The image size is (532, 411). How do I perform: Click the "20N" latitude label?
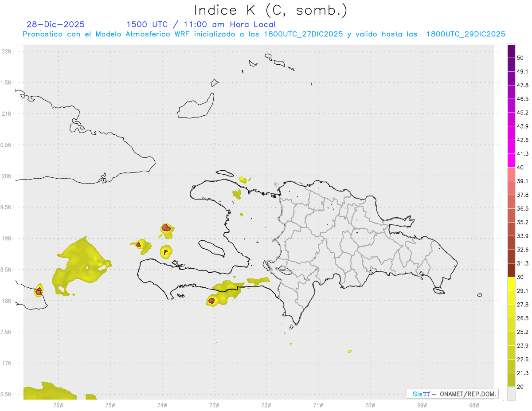[x=8, y=176]
